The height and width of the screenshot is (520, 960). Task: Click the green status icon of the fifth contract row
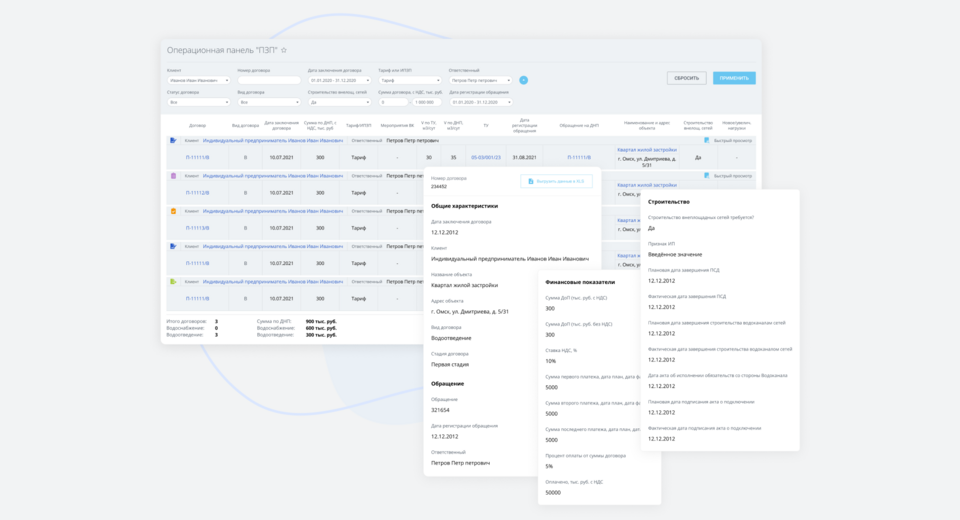coord(173,281)
